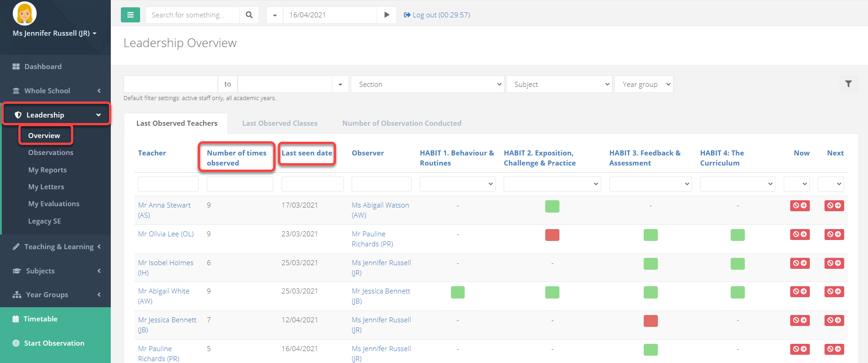Open My Reports in the sidebar
Image resolution: width=868 pixels, height=363 pixels.
point(48,170)
